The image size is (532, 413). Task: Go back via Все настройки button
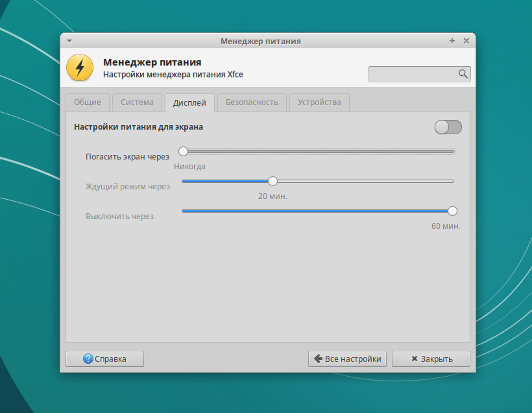[x=347, y=359]
